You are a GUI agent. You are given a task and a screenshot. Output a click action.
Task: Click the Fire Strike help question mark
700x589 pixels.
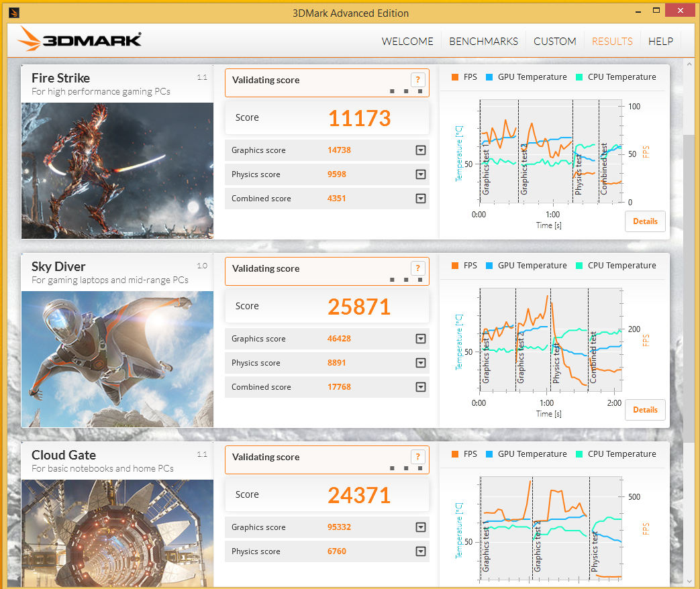[418, 80]
